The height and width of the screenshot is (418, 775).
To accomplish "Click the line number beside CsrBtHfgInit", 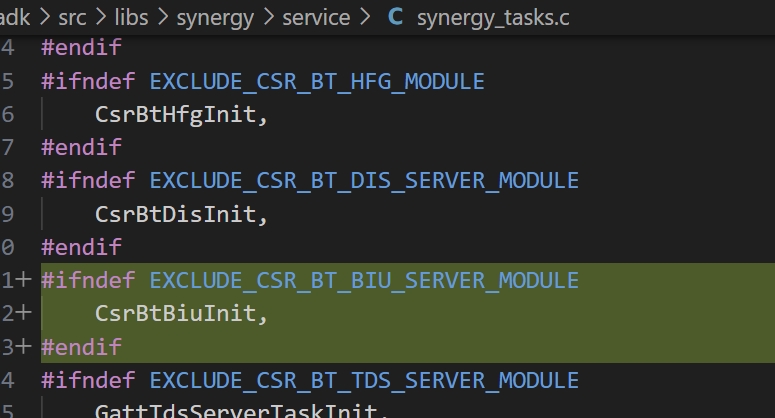I will click(8, 114).
